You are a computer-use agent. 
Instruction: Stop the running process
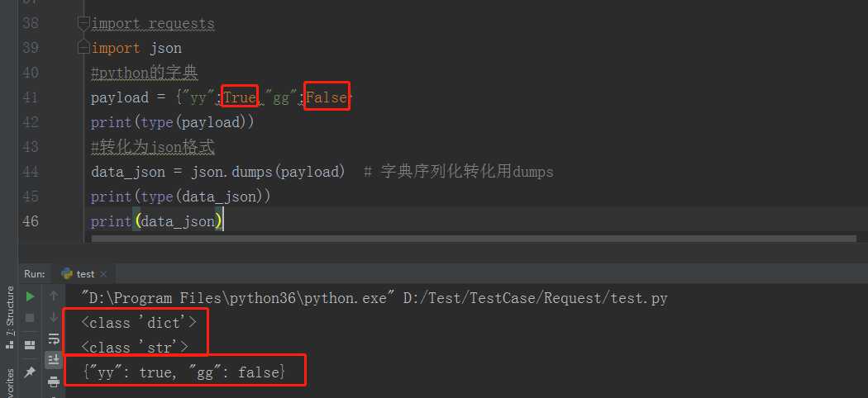tap(30, 318)
